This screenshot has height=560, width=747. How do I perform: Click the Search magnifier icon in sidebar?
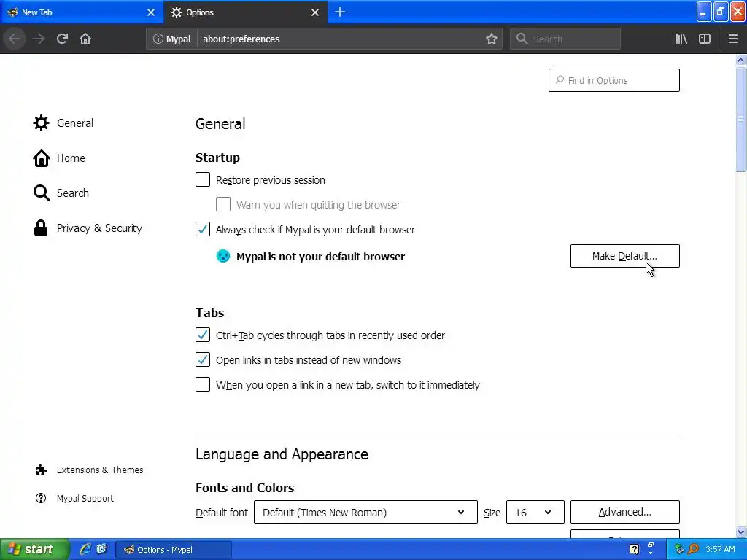coord(42,192)
